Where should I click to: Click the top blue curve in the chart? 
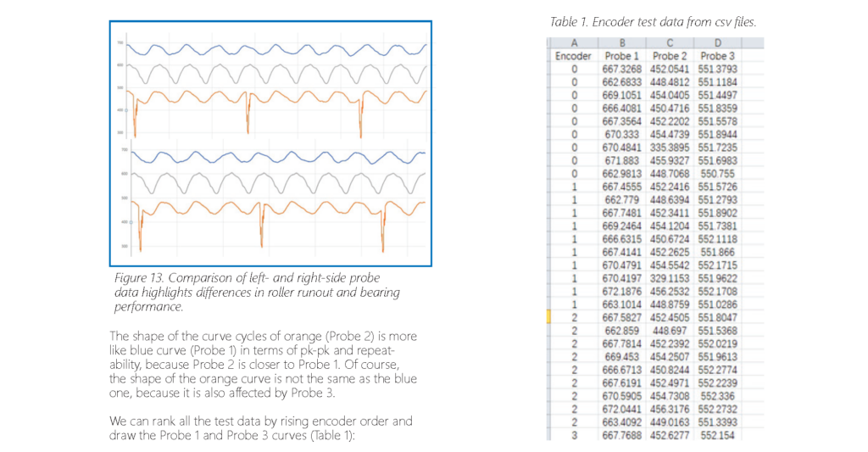click(280, 49)
